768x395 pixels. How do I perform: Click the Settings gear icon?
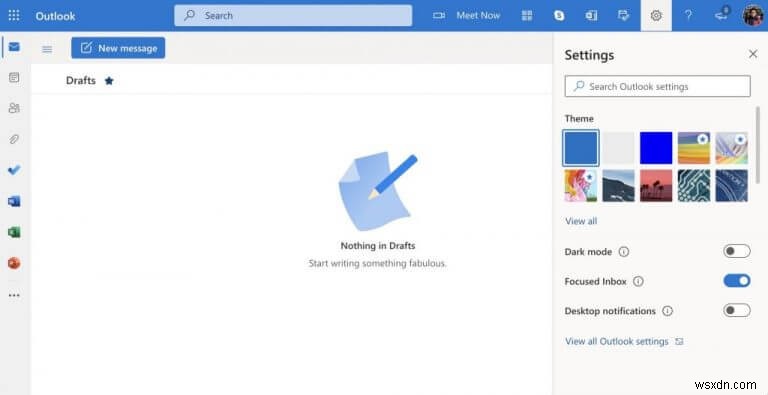coord(656,16)
